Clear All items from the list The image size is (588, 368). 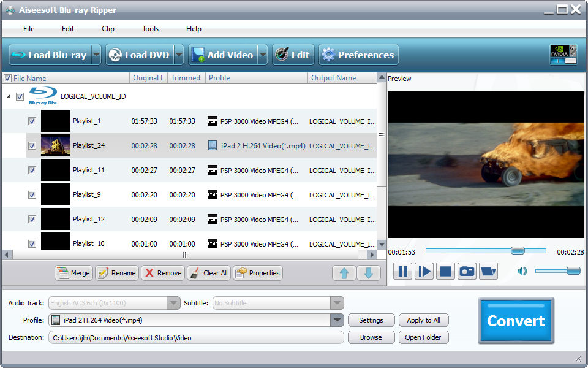[209, 273]
